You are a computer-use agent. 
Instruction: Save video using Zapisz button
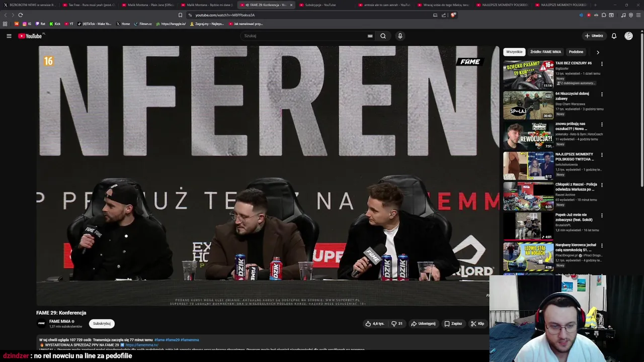pyautogui.click(x=453, y=324)
